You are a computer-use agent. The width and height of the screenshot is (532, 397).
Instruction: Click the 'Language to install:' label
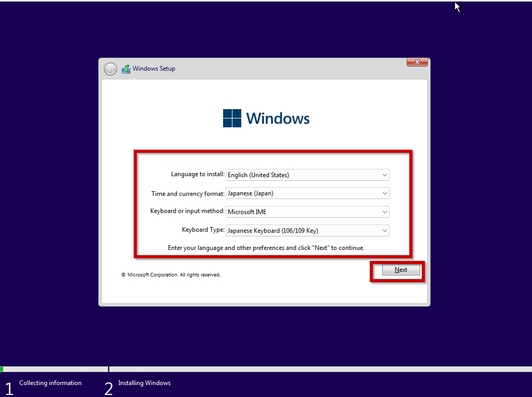click(x=198, y=174)
